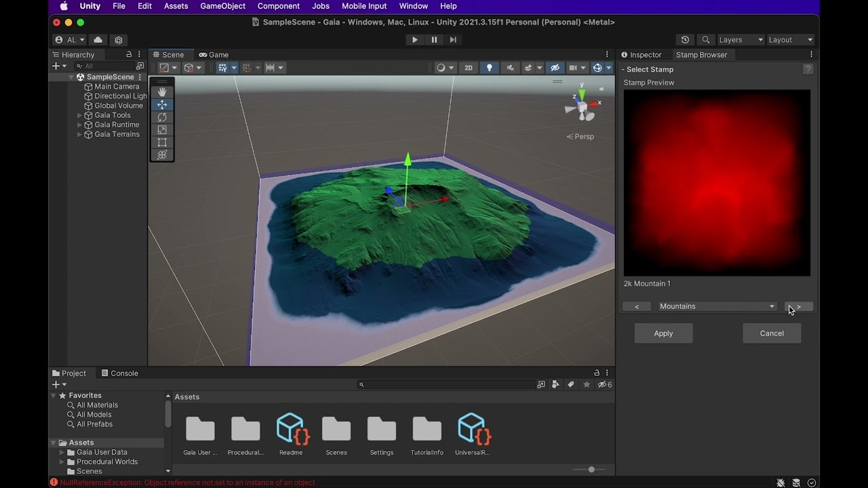Go to previous stamp
Image resolution: width=868 pixels, height=488 pixels.
tap(637, 306)
